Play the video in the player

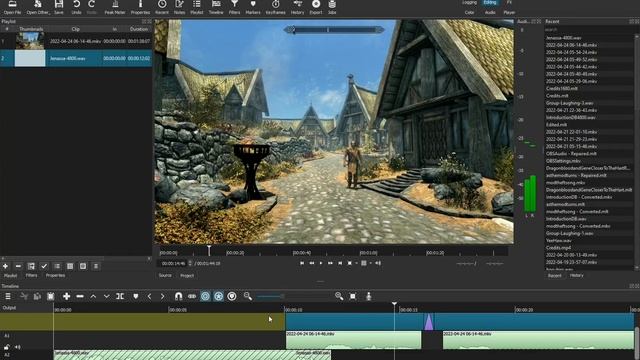pos(321,263)
